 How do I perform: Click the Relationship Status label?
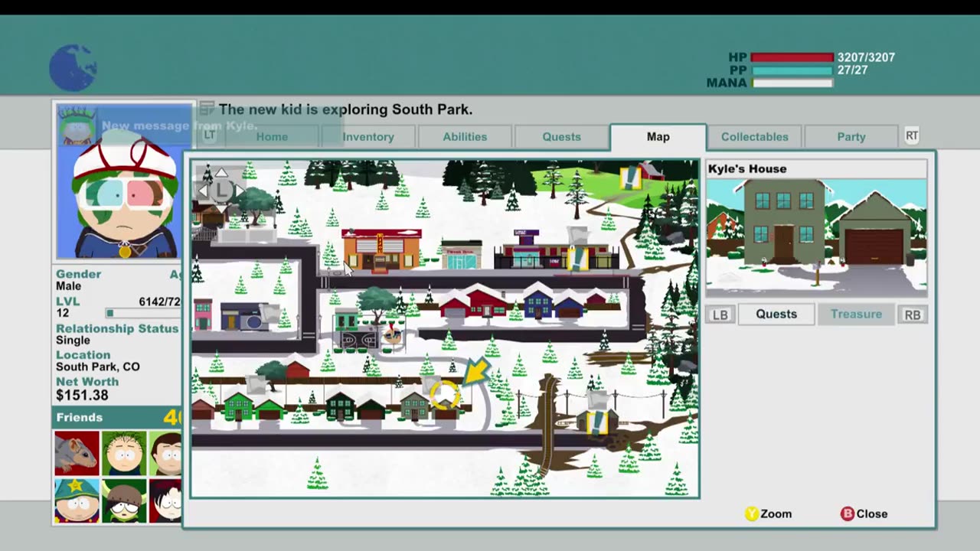(x=117, y=328)
